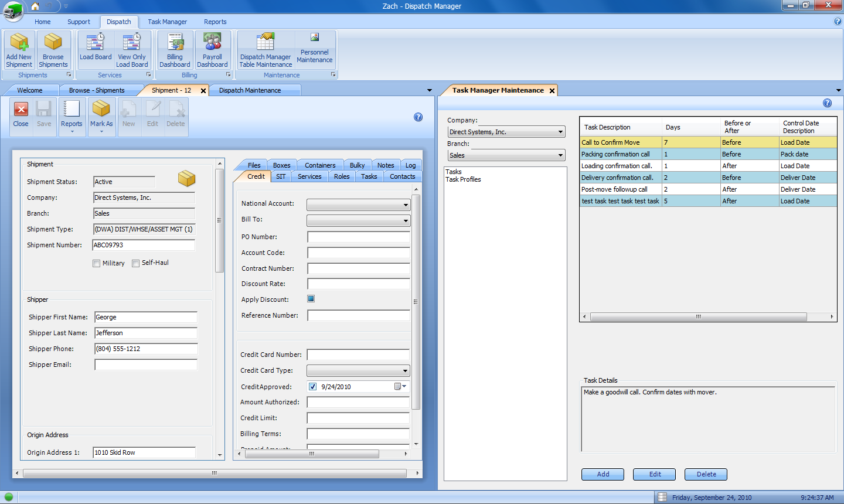Screen dimensions: 844x504
Task: Open Dispatch Manager Table Maintenance
Action: pos(266,50)
